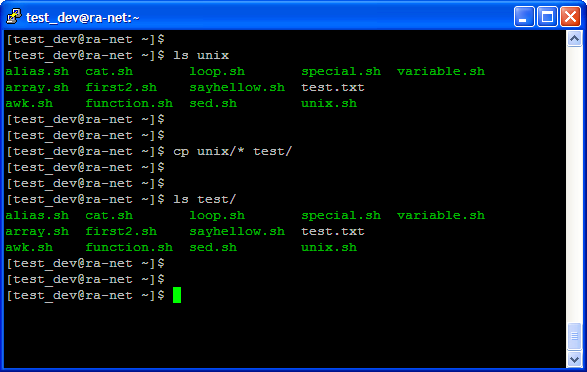Click variable.sh in the 'ls unix' output
Image resolution: width=587 pixels, height=372 pixels.
point(441,71)
